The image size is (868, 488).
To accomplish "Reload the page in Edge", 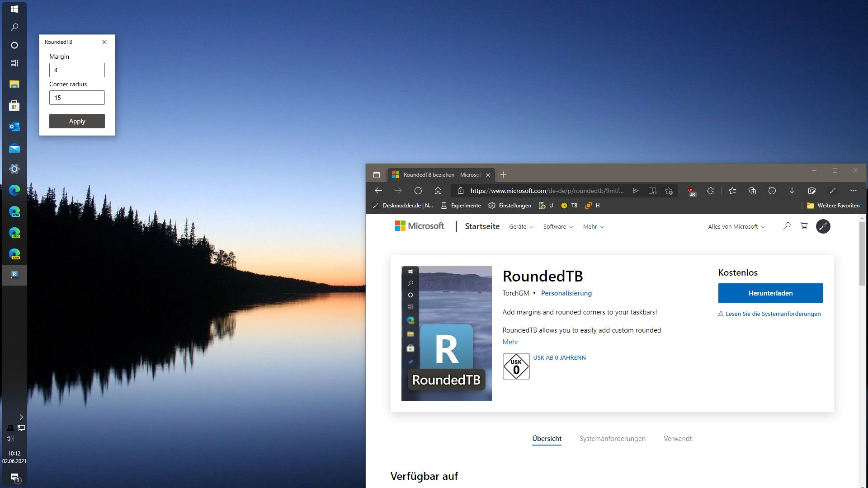I will click(418, 191).
